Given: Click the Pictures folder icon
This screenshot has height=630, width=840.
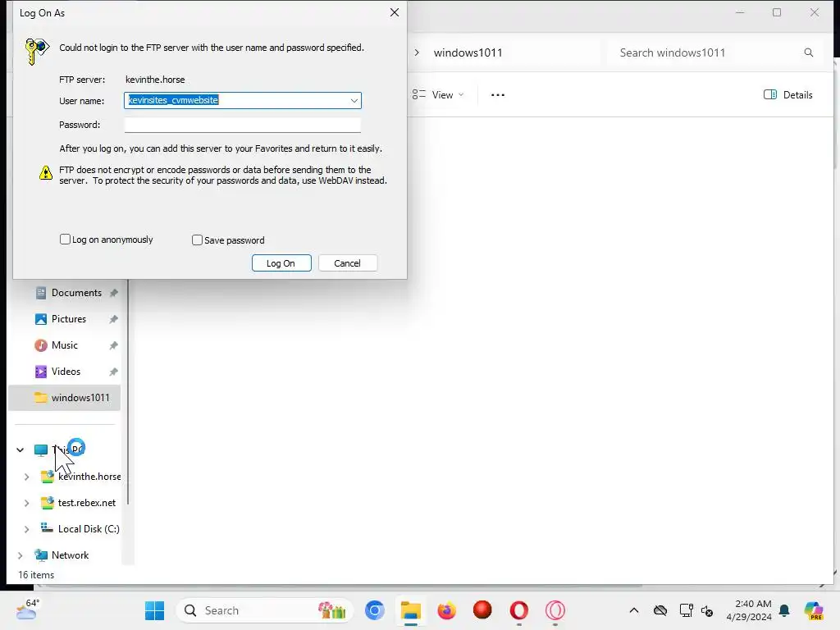Looking at the screenshot, I should click(41, 319).
